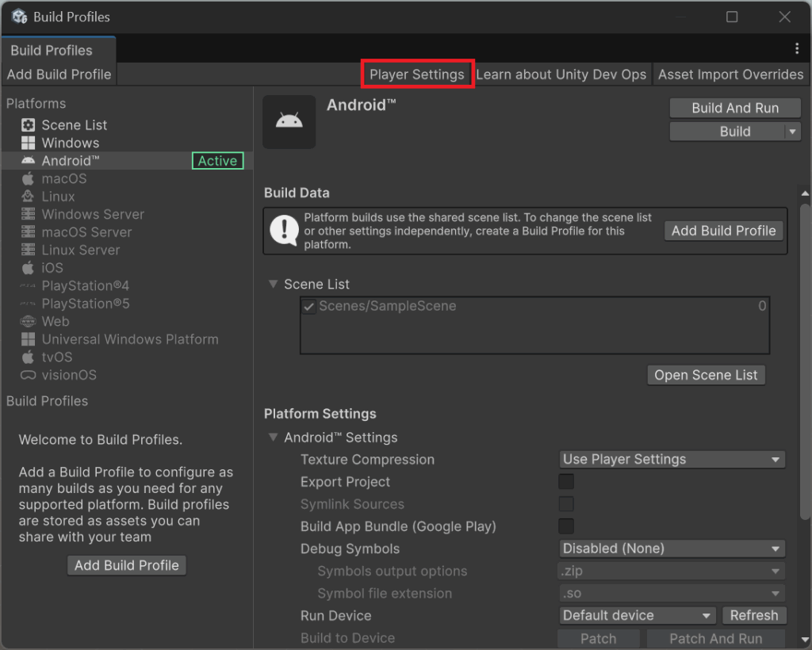Click the Open Scene List button

click(706, 375)
